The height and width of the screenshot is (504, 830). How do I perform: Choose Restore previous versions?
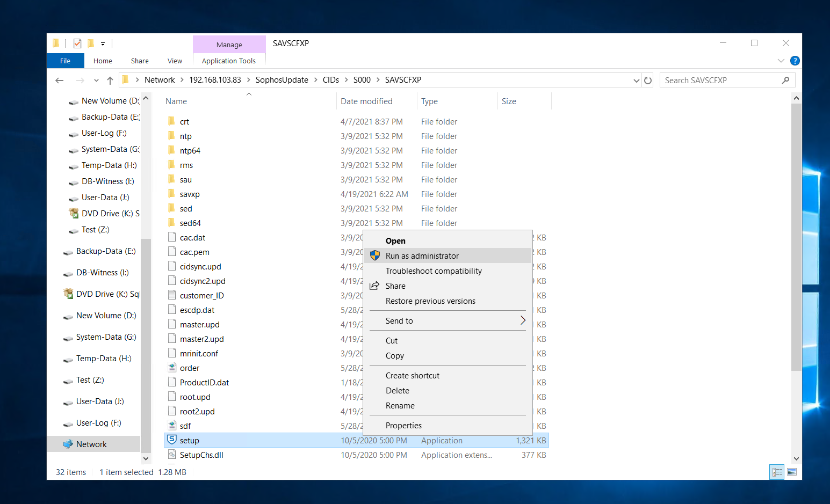pyautogui.click(x=448, y=301)
